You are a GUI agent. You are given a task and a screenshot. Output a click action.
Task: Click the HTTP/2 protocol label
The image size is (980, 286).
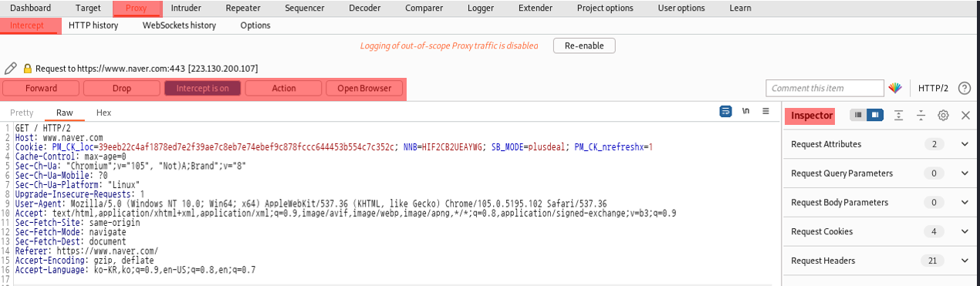pyautogui.click(x=934, y=88)
